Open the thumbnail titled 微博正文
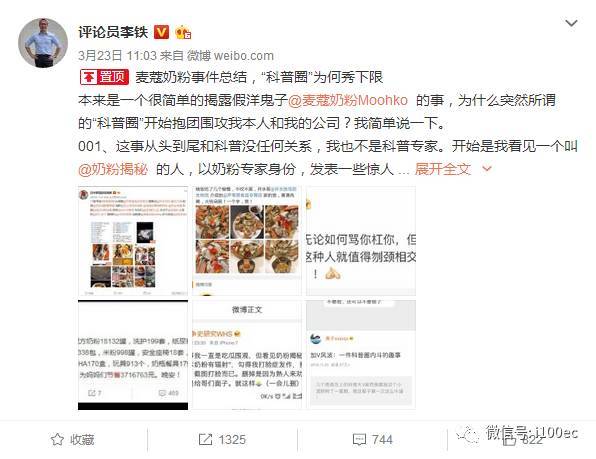 [247, 355]
